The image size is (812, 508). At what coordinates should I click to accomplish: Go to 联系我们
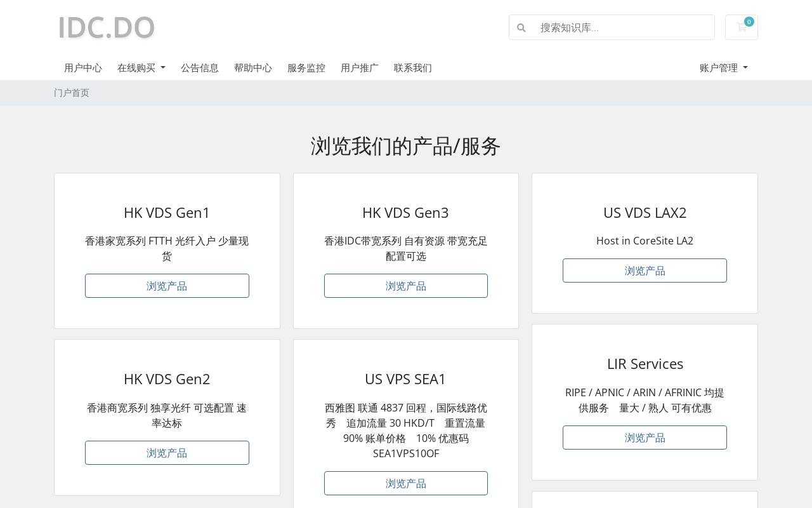click(413, 68)
